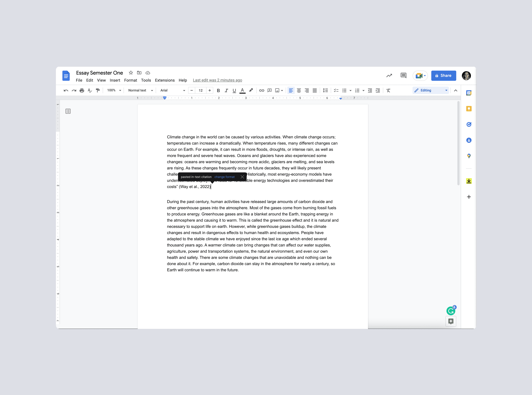Open Google Keep in the side panel

coord(469,109)
